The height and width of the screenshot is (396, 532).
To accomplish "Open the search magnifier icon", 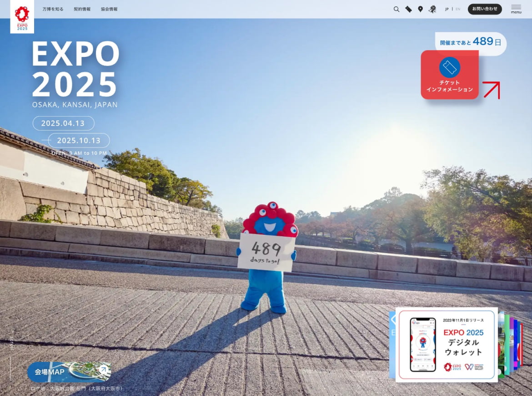I will coord(396,9).
